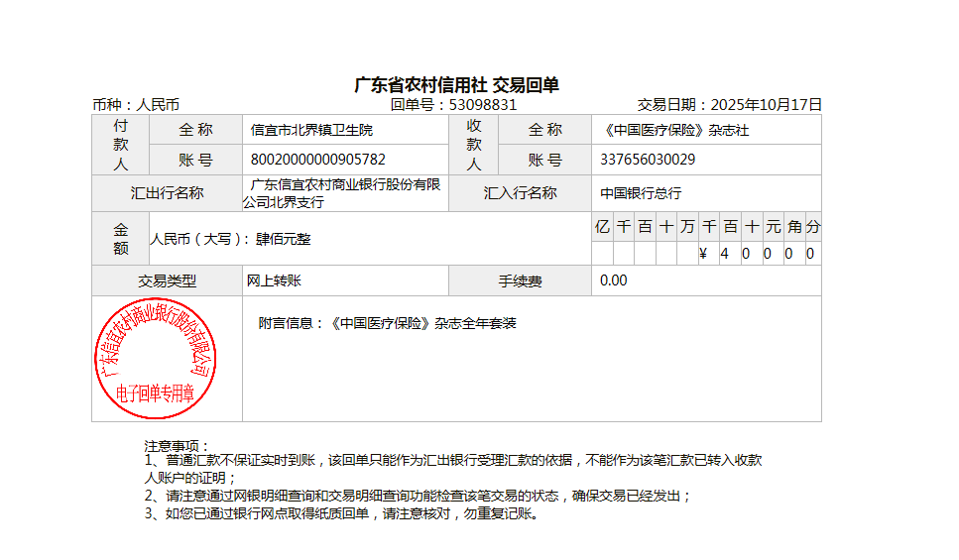This screenshot has width=959, height=560.
Task: Click the currency label 币种：人民币
Action: tap(136, 105)
